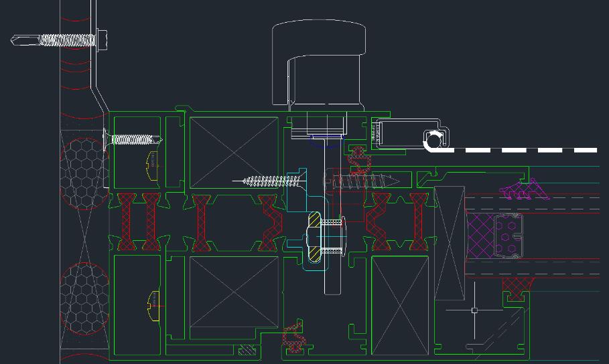Image resolution: width=609 pixels, height=364 pixels.
Task: Select the lower honeycomb-hatched backer rod circle
Action: (84, 298)
